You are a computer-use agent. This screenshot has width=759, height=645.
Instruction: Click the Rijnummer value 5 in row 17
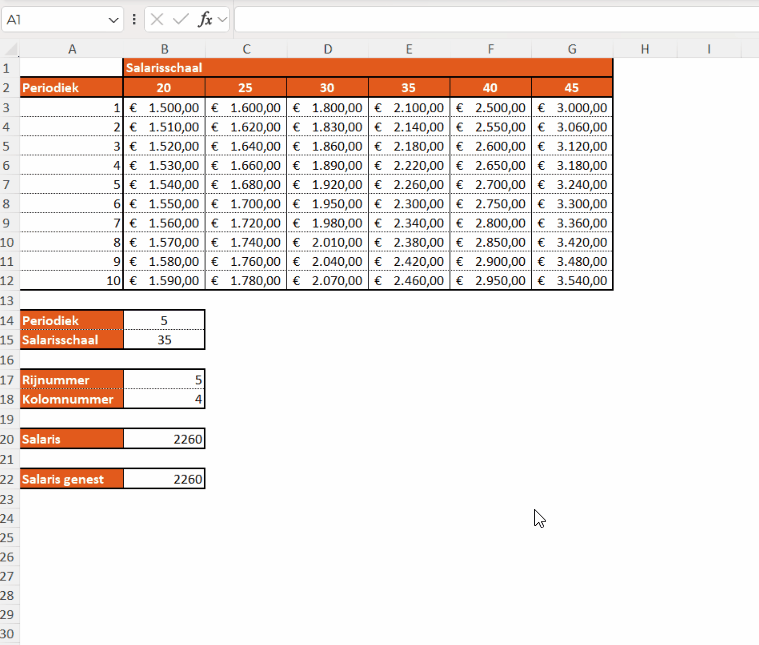coord(164,380)
